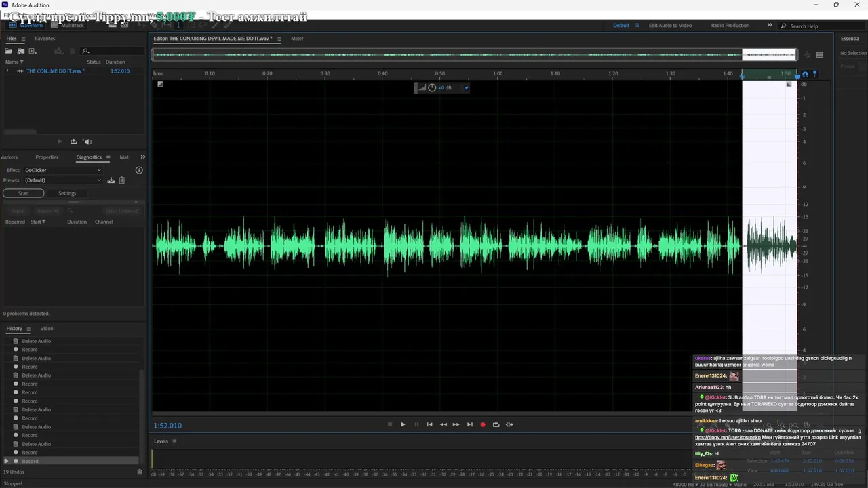Click the New File icon in Files panel
Viewport: 868px width, 488px height.
point(31,51)
